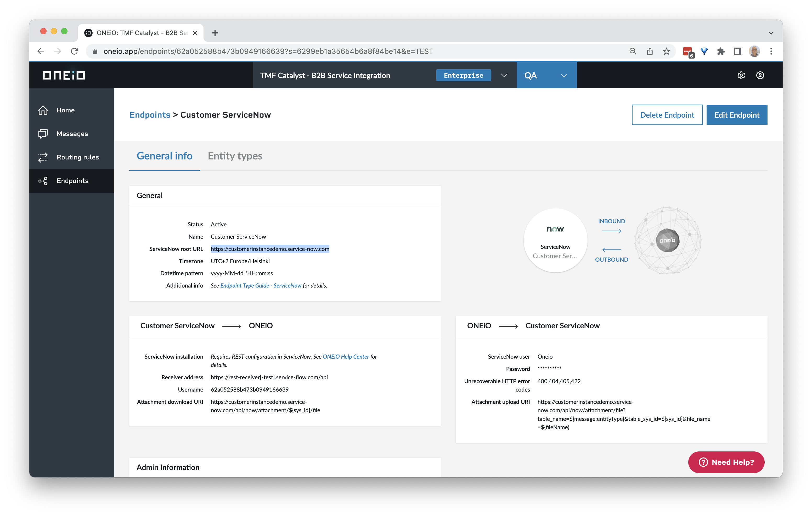Open the Extensions puzzle icon
Screen dimensions: 812x516
coord(721,51)
